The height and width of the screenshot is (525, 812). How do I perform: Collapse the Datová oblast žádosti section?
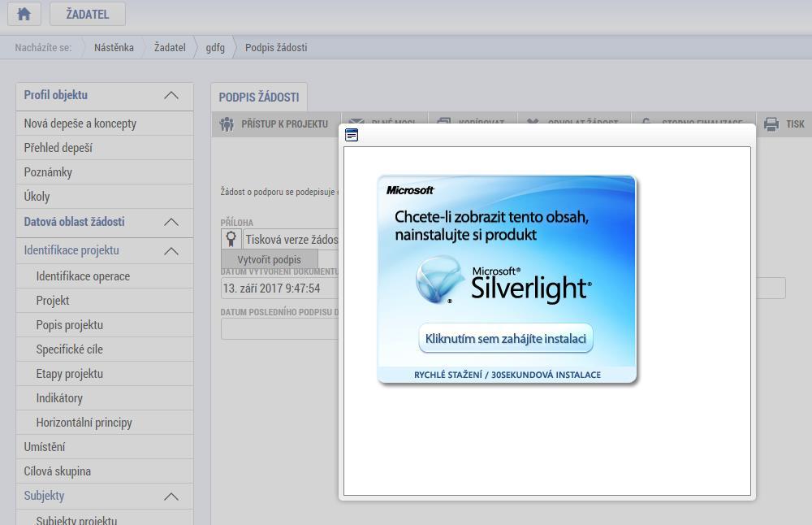171,223
